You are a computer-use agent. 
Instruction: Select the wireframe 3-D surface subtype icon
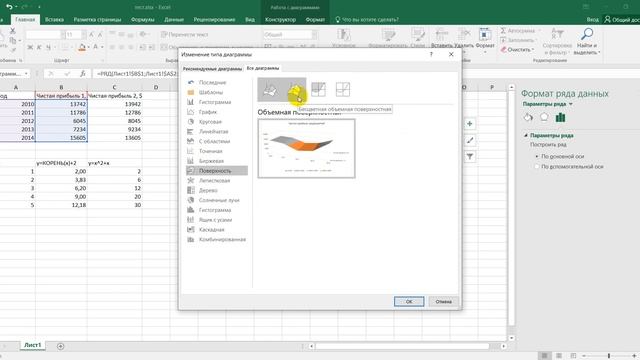coord(294,89)
